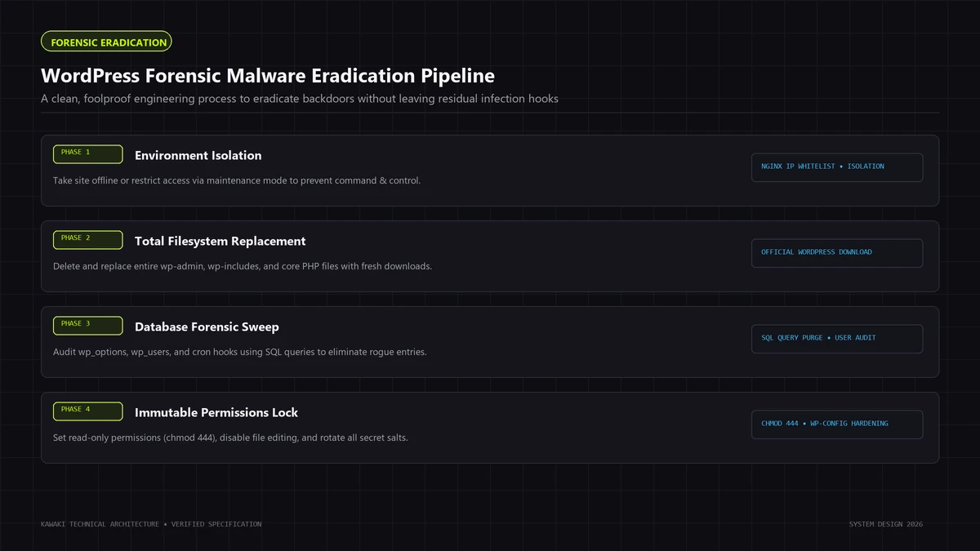The image size is (980, 551).
Task: Select the text about taking site offline
Action: click(x=237, y=180)
